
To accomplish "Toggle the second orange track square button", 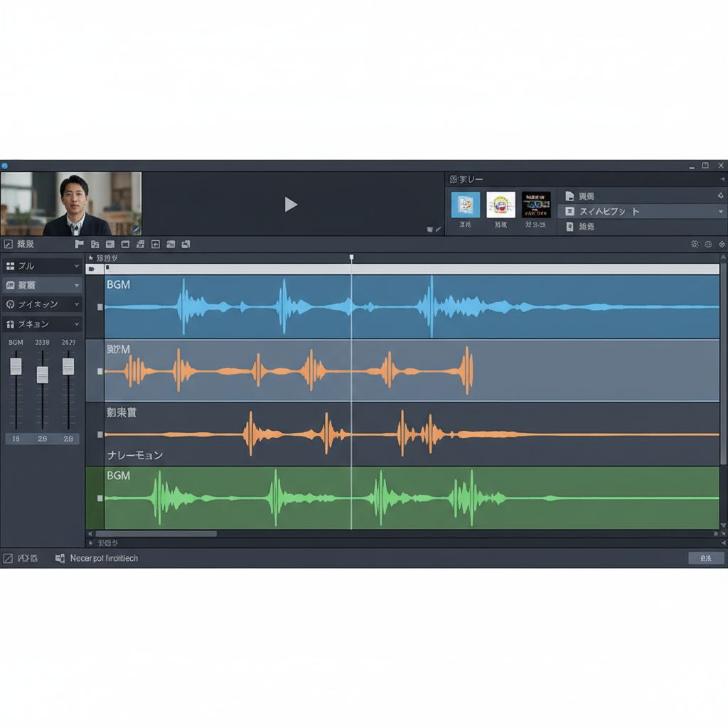I will [100, 371].
